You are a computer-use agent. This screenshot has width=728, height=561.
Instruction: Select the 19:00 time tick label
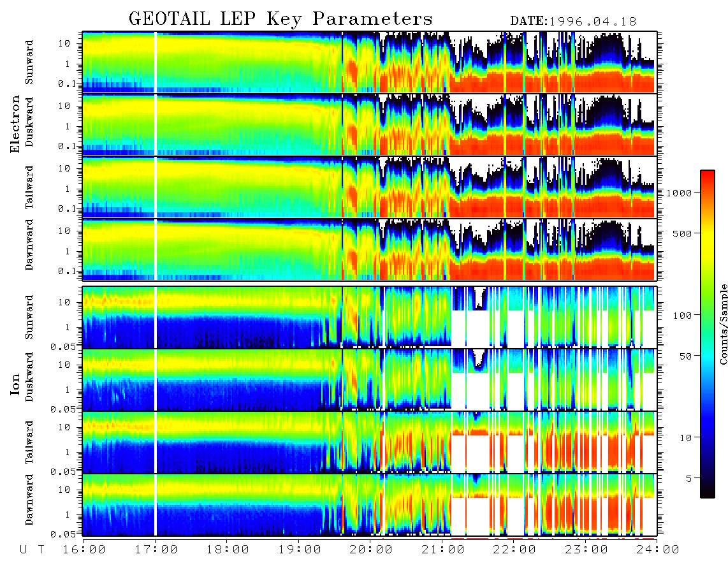tap(300, 550)
